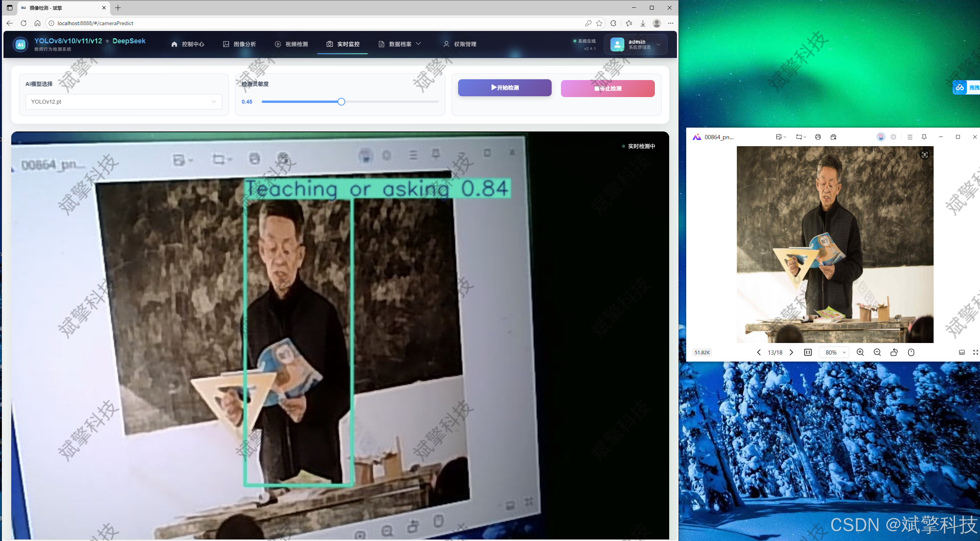Zoom in using the magnifier plus icon
The image size is (980, 541).
[x=860, y=352]
